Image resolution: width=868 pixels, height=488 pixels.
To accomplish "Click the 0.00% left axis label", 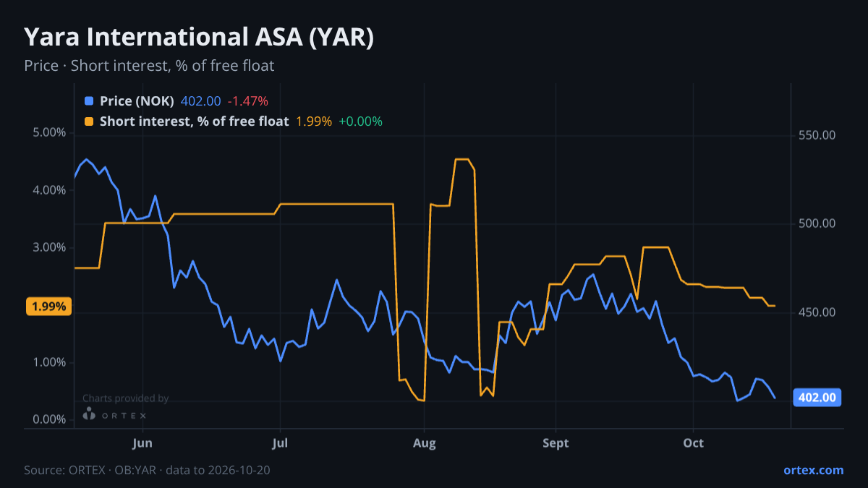I will (50, 419).
